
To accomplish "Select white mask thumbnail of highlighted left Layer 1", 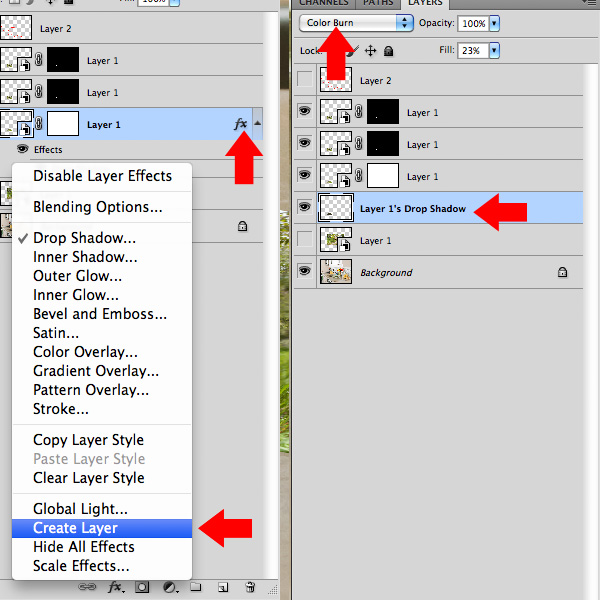I will point(63,124).
